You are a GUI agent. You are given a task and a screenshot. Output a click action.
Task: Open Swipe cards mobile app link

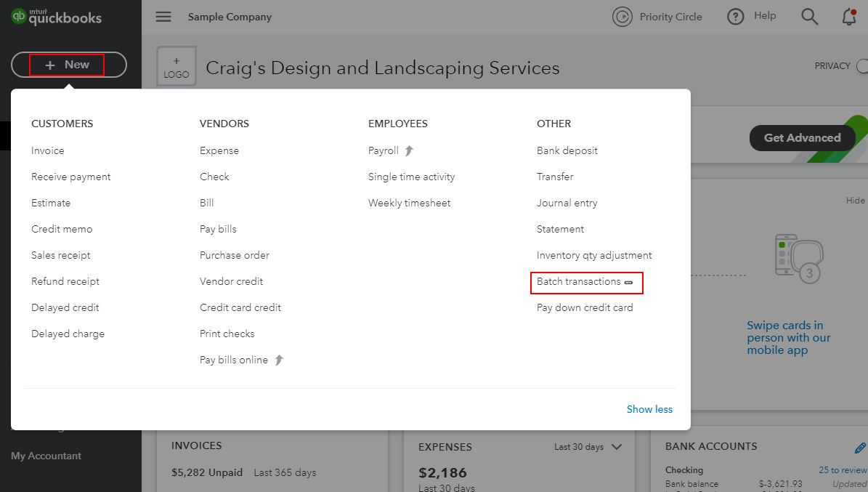788,337
